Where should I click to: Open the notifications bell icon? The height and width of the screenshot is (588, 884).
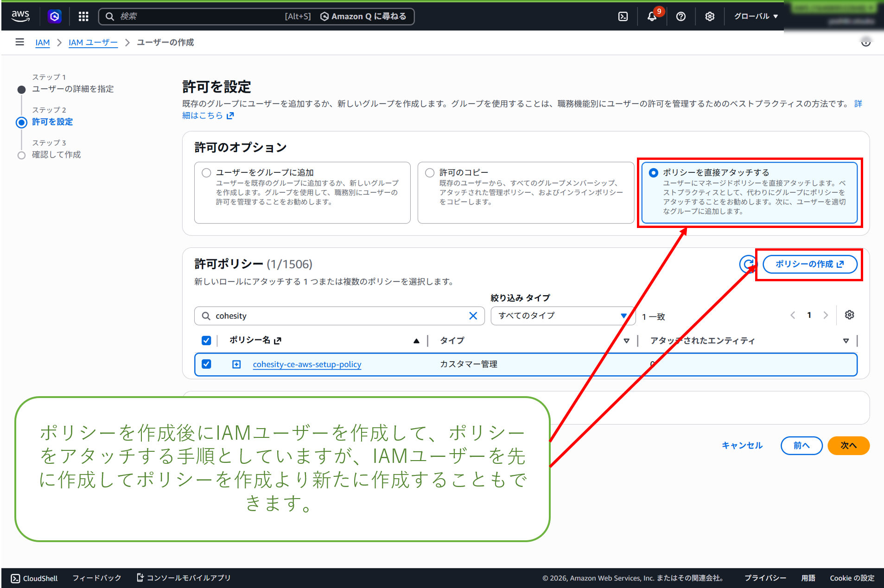(652, 17)
